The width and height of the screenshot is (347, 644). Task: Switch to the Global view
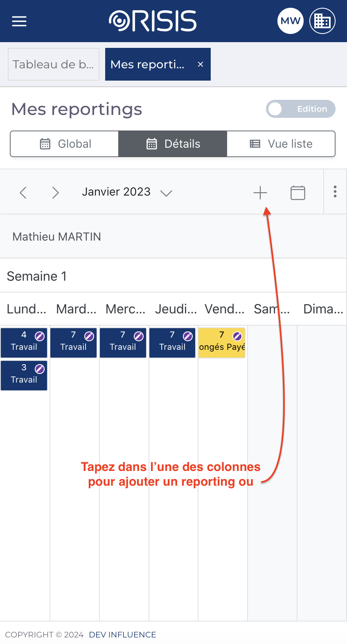point(65,144)
